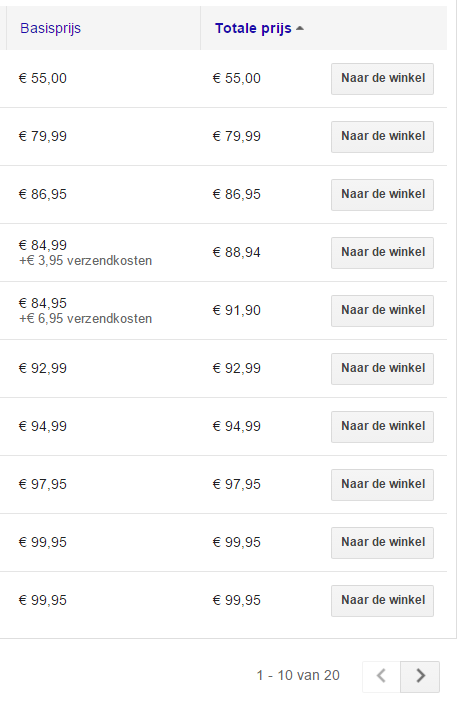This screenshot has height=709, width=458.
Task: Click Naar de winkel for € 94,99
Action: [382, 426]
